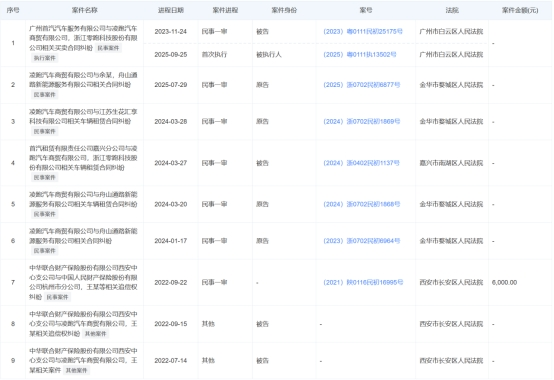Click 西安市长安区人民法院 in the 2022-09-15 row
554x380 pixels.
pyautogui.click(x=451, y=324)
